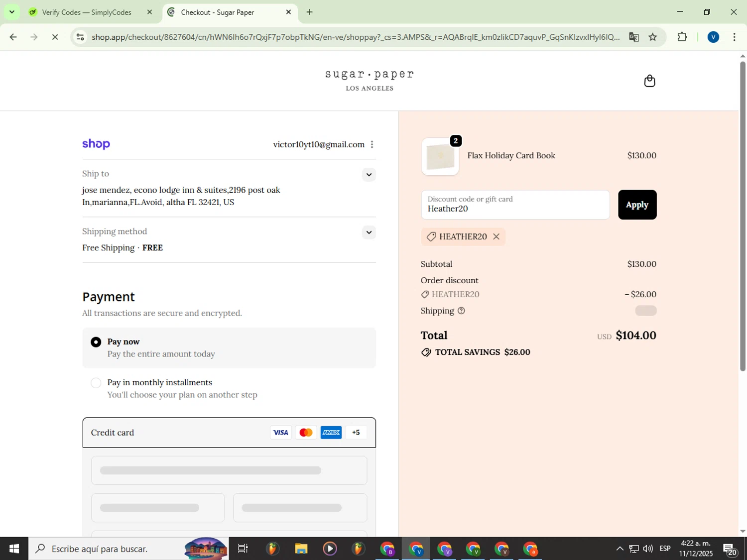
Task: Remove the HEATHER20 discount tag
Action: [496, 236]
